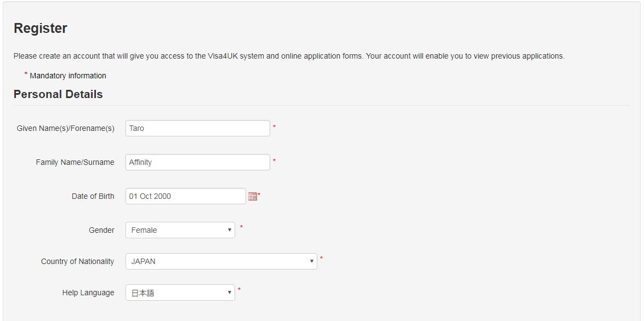Click the "Date of Birth" label
This screenshot has width=644, height=321.
click(93, 196)
